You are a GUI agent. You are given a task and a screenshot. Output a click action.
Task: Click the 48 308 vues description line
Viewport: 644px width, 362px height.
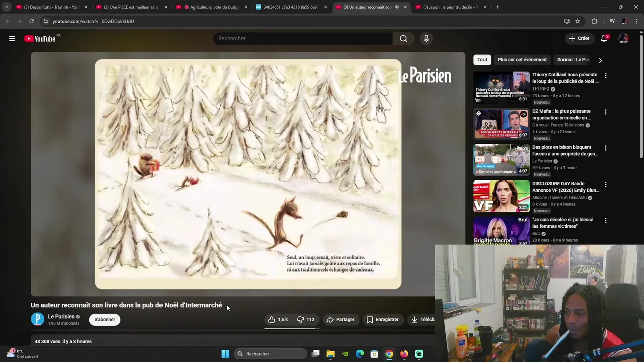tap(63, 342)
